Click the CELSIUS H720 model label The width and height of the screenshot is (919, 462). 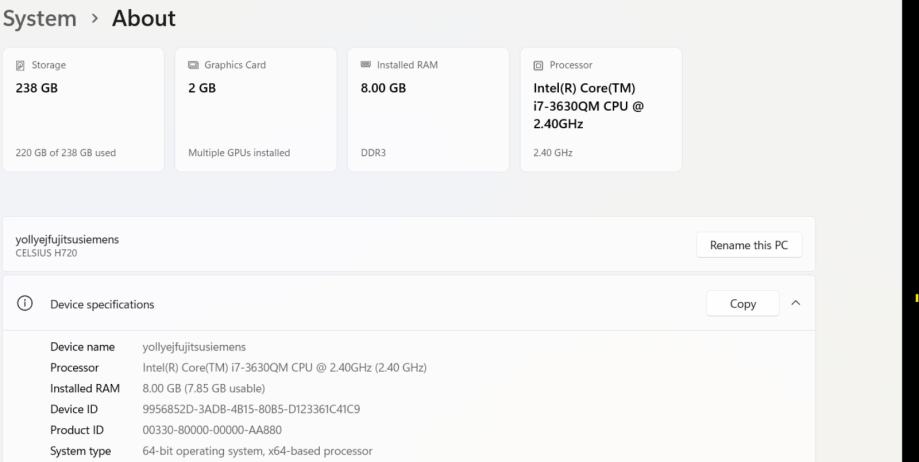47,252
